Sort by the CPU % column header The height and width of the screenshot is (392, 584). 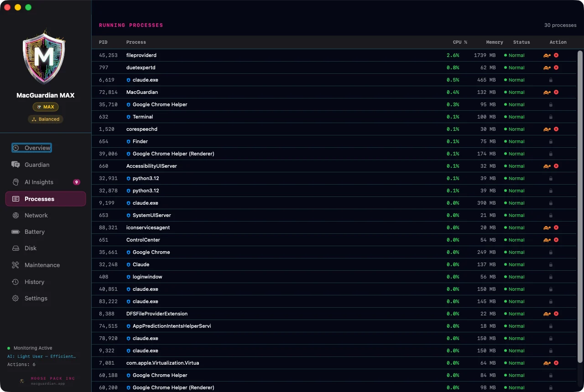(460, 42)
